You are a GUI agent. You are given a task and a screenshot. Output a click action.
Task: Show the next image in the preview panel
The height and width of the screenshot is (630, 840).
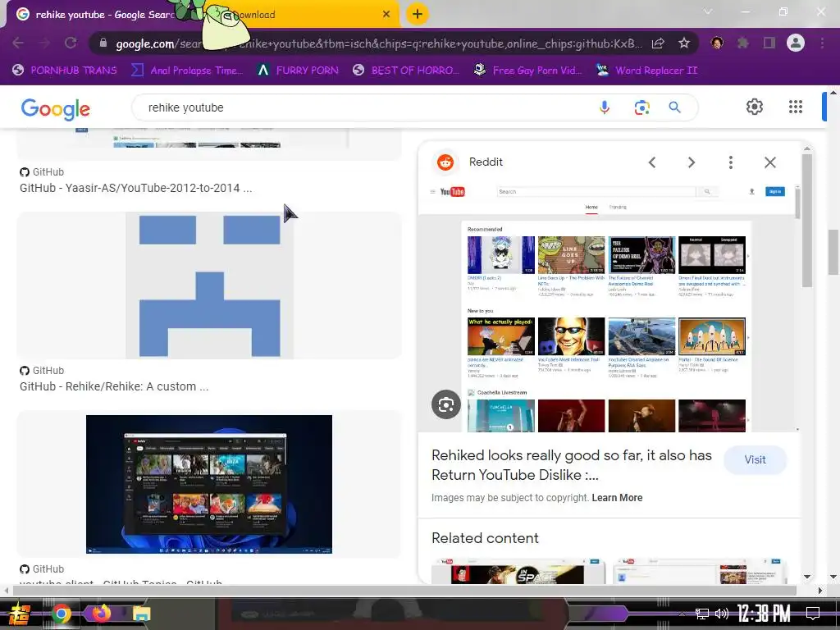click(691, 162)
